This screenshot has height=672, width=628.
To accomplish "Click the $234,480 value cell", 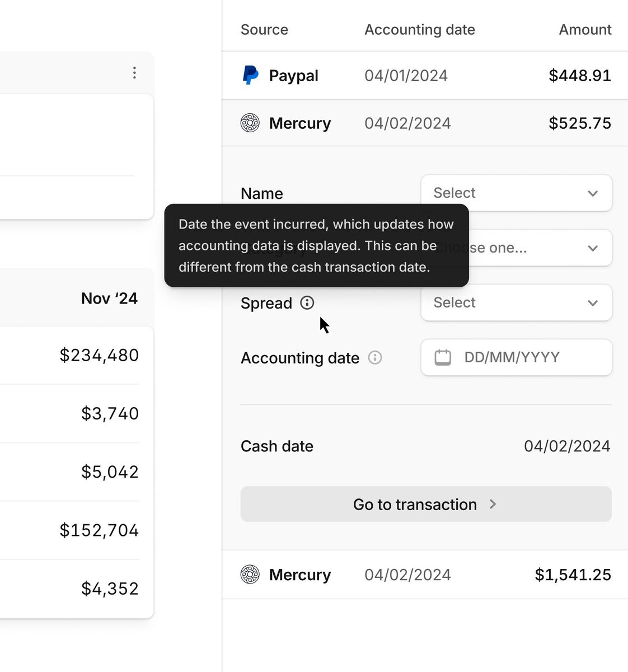I will click(x=99, y=355).
